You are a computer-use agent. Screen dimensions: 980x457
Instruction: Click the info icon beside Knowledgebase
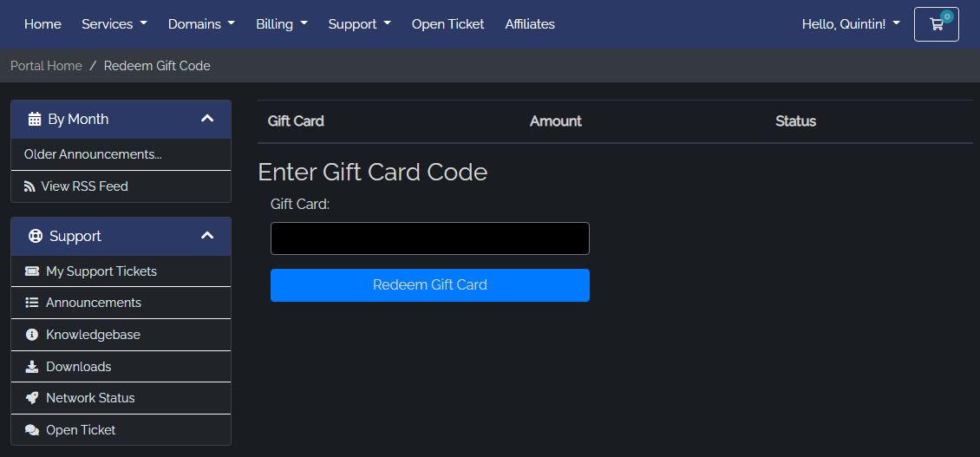[x=32, y=335]
